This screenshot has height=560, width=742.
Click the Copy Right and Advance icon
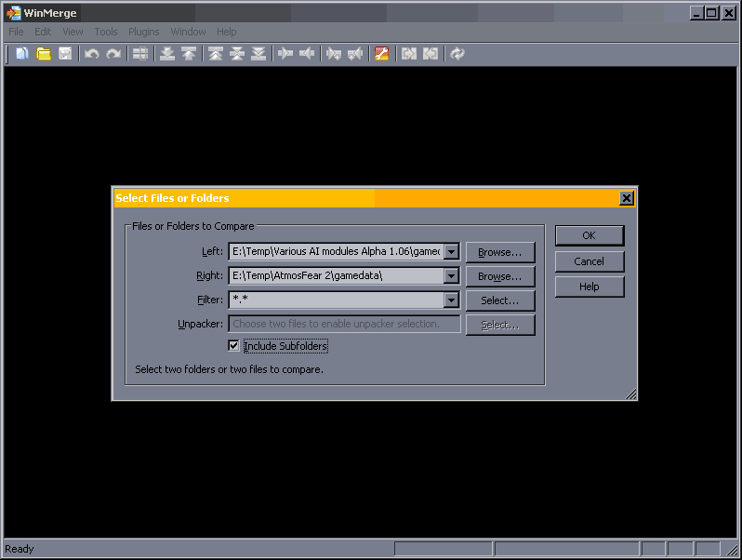pyautogui.click(x=334, y=54)
